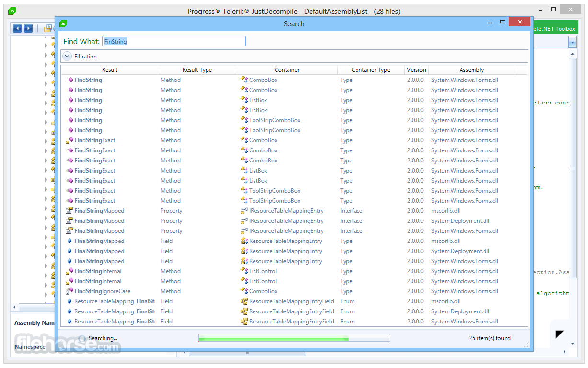This screenshot has height=368, width=588.
Task: Click the method icon beside FindStringIgnoreCase
Action: (69, 291)
